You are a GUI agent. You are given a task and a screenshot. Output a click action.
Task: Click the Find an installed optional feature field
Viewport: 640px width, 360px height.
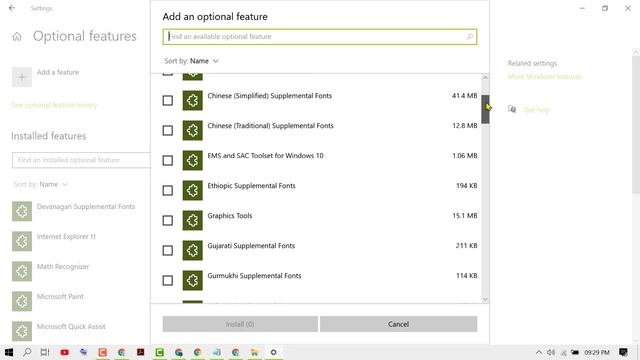pos(81,160)
